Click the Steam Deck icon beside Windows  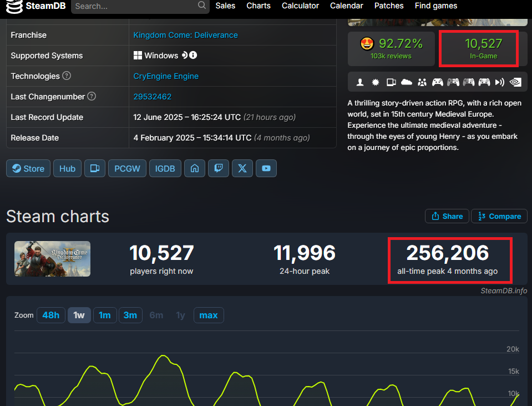pyautogui.click(x=185, y=55)
